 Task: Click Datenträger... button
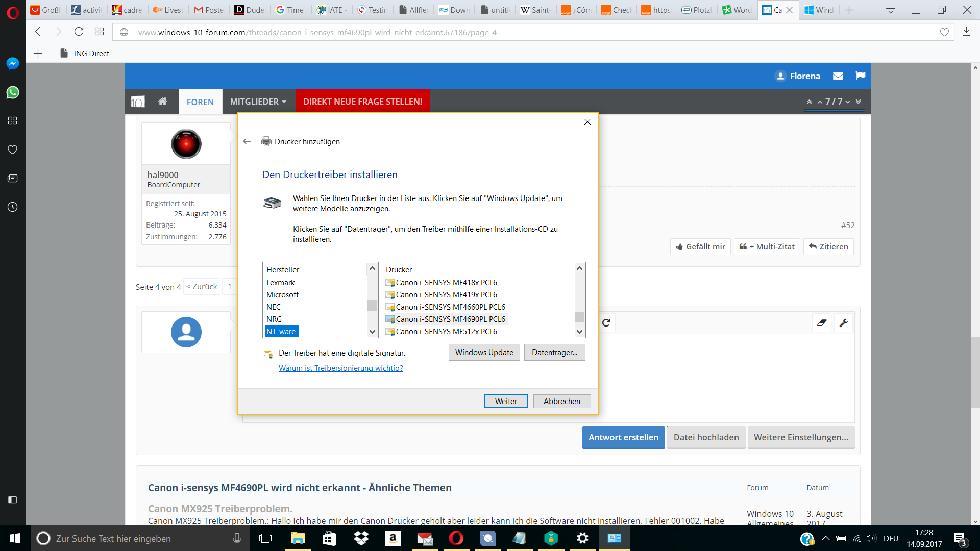click(x=555, y=353)
